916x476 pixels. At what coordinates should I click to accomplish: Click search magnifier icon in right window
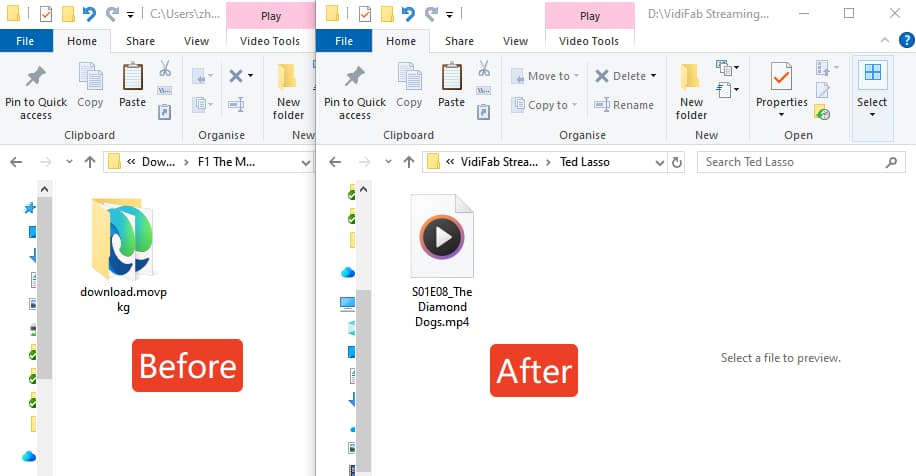891,162
